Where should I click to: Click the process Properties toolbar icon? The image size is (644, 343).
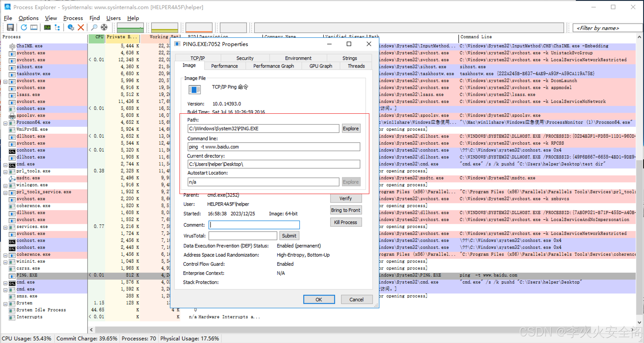71,27
